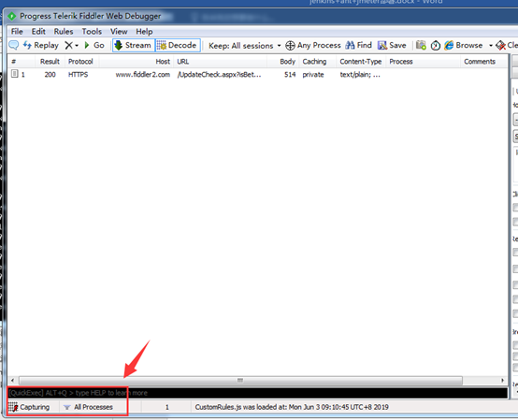Select the Any Process crosshair target
518x420 pixels.
313,45
